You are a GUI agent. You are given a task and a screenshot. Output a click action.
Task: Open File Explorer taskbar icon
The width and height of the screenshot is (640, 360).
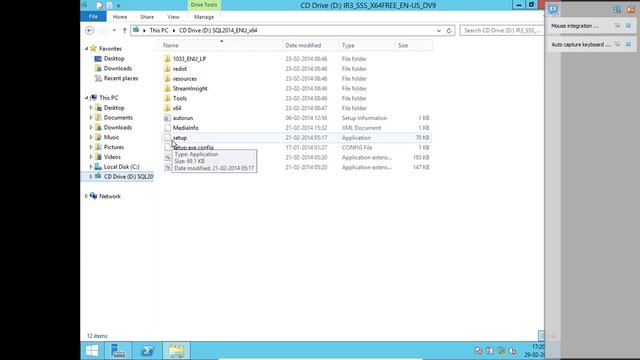click(x=176, y=351)
